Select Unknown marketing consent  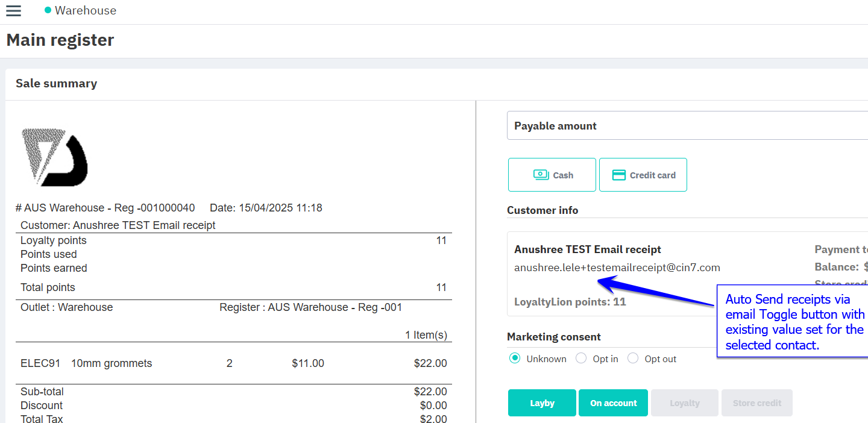[x=515, y=359]
